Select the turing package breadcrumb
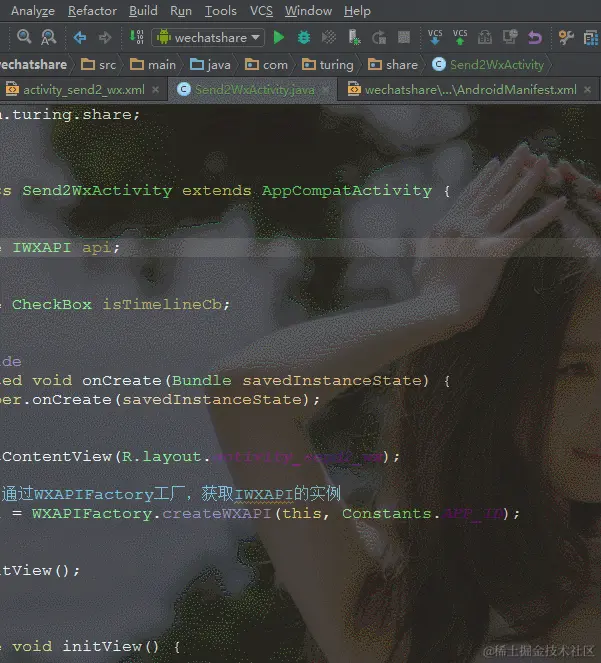The width and height of the screenshot is (601, 663). point(328,65)
